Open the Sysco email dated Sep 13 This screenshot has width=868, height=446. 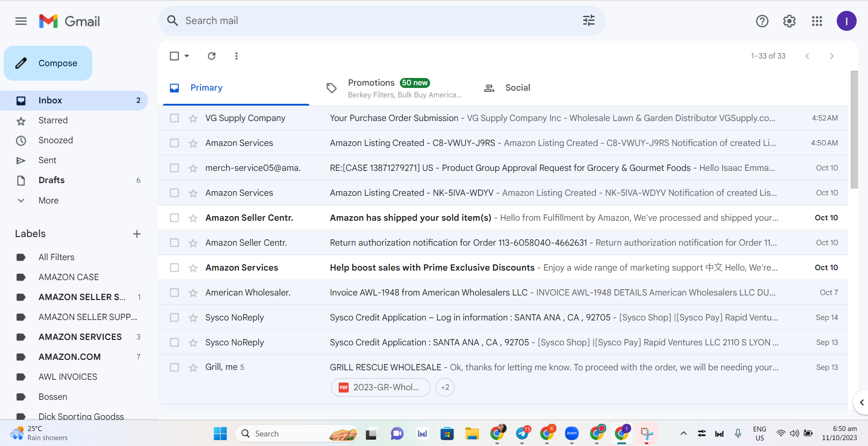(x=503, y=342)
